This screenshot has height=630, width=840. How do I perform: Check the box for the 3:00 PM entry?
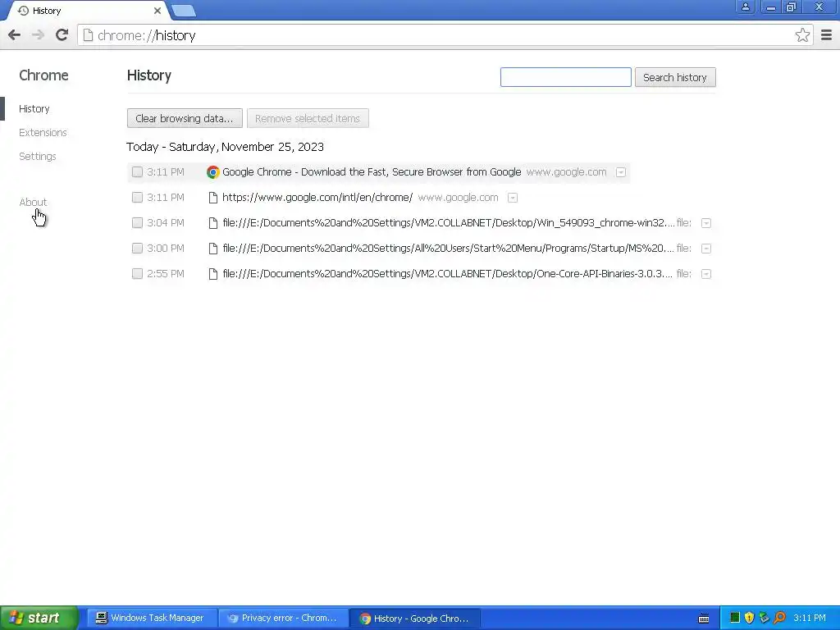pyautogui.click(x=137, y=248)
